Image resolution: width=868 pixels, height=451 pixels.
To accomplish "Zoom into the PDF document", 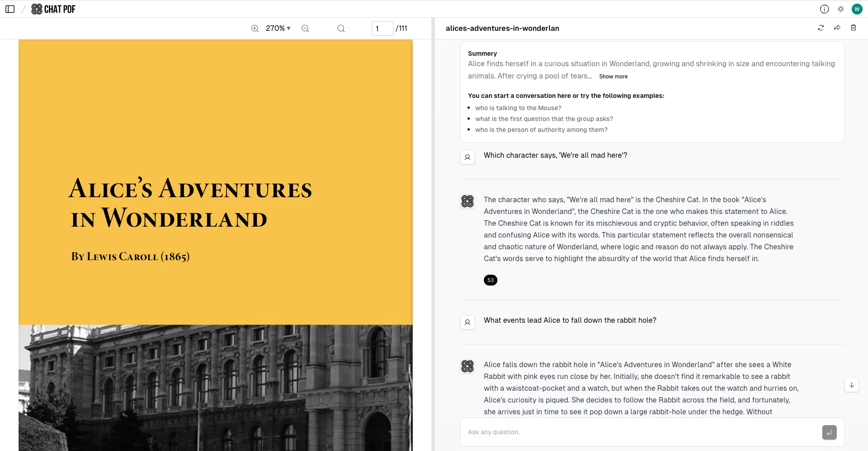I will tap(254, 28).
